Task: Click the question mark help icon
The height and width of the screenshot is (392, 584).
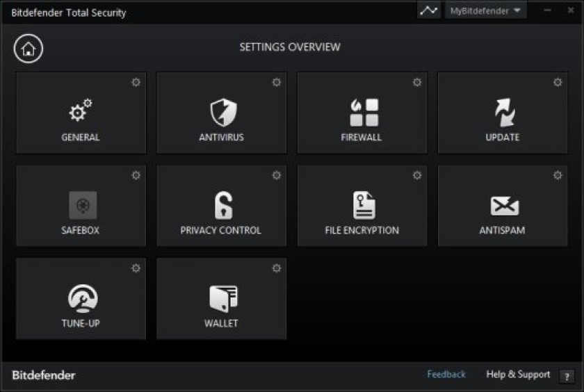Action: point(567,377)
